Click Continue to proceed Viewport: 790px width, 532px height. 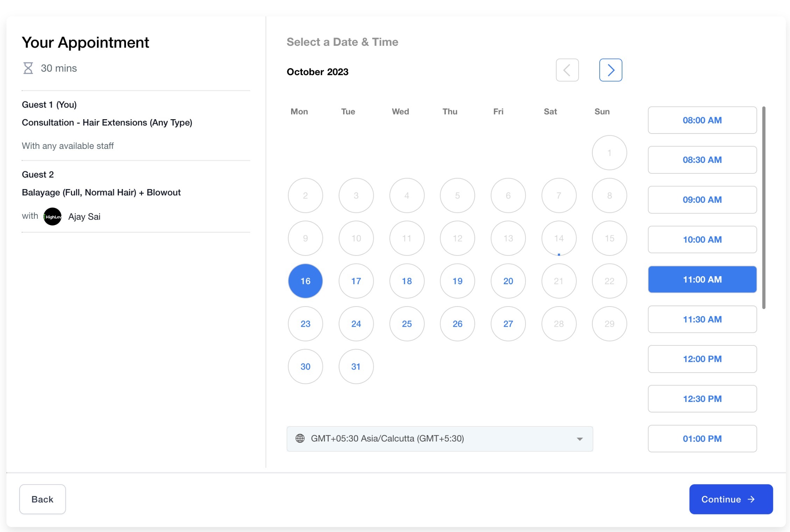[x=731, y=499]
